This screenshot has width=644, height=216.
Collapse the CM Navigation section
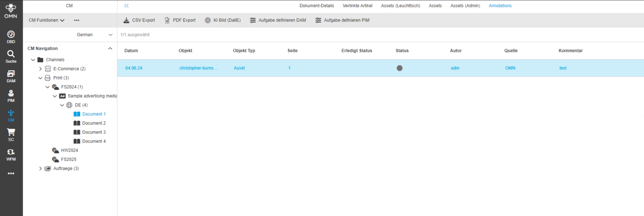tap(110, 48)
